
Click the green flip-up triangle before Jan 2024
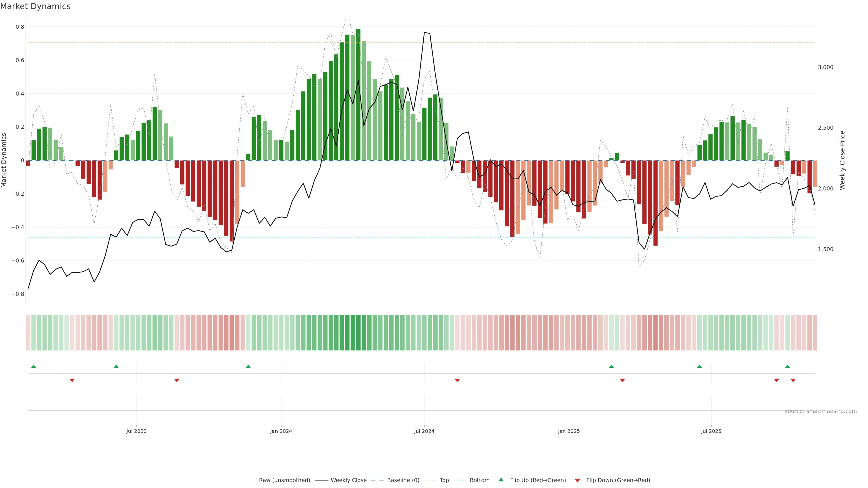coord(248,366)
